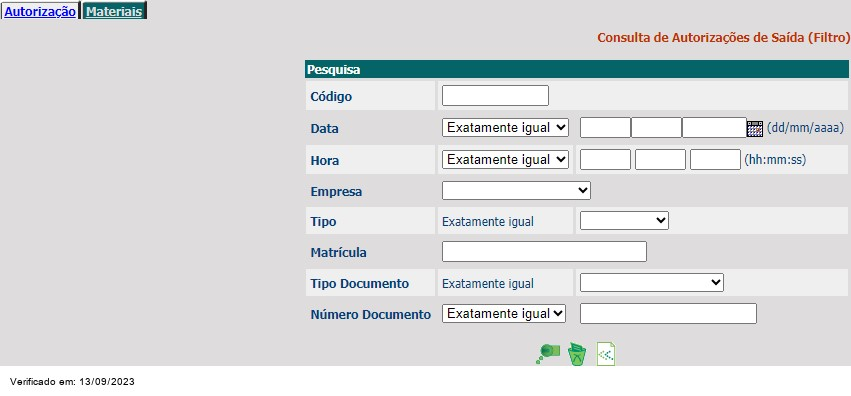Click the day field of Data
The height and width of the screenshot is (396, 851).
point(605,128)
